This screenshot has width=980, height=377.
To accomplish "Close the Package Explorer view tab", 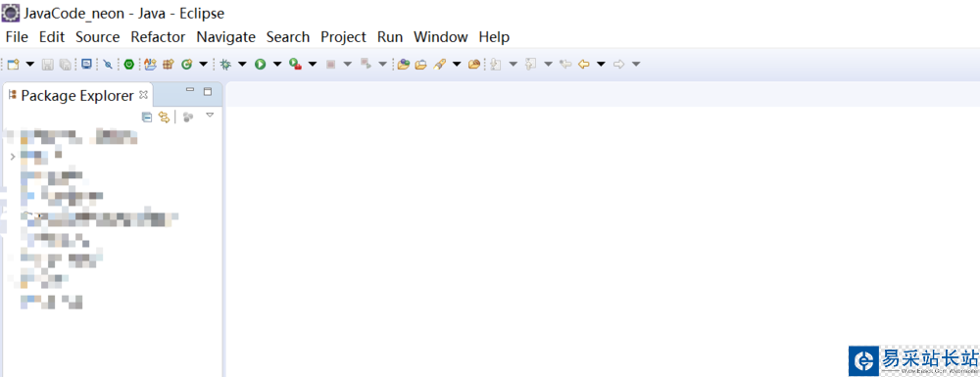I will click(143, 94).
